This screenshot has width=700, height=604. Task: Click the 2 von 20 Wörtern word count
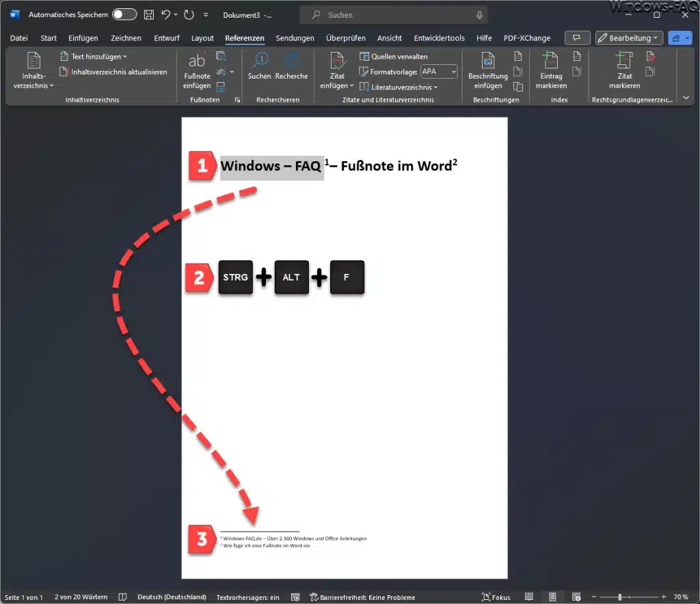[81, 597]
